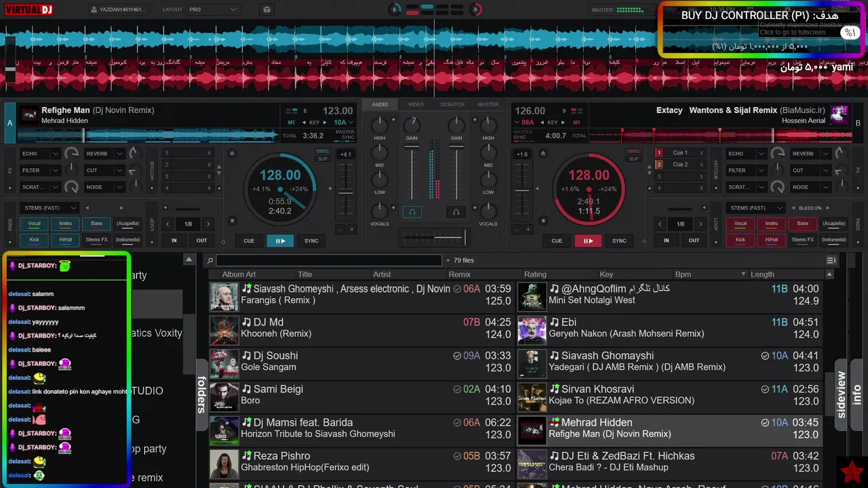The width and height of the screenshot is (868, 488).
Task: Toggle headphone cue for right mixer channel
Action: pyautogui.click(x=456, y=212)
